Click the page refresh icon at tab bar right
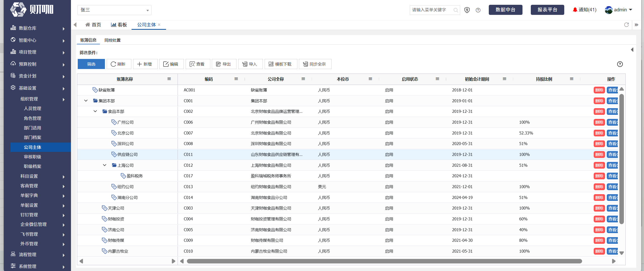644x271 pixels. 626,25
